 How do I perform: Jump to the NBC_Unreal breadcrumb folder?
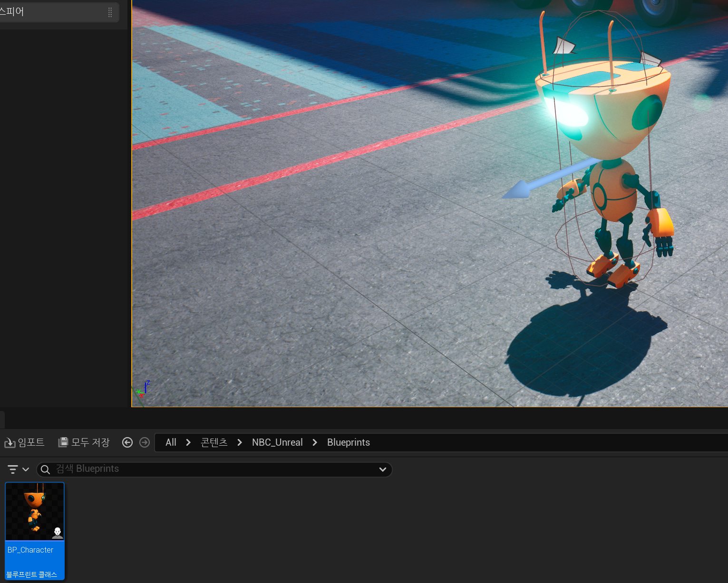[x=277, y=442]
